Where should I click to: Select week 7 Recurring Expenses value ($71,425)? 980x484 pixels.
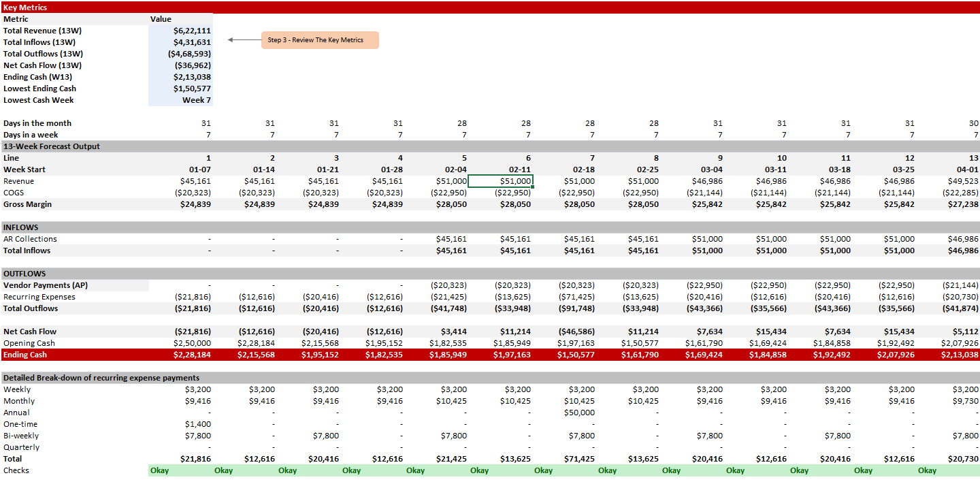click(x=577, y=297)
